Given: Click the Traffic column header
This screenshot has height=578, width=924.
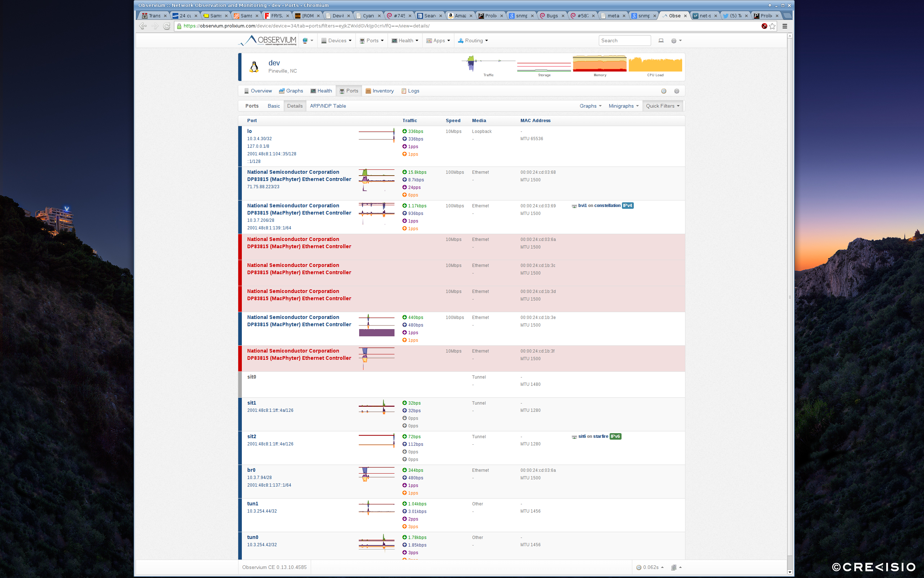Looking at the screenshot, I should tap(410, 120).
